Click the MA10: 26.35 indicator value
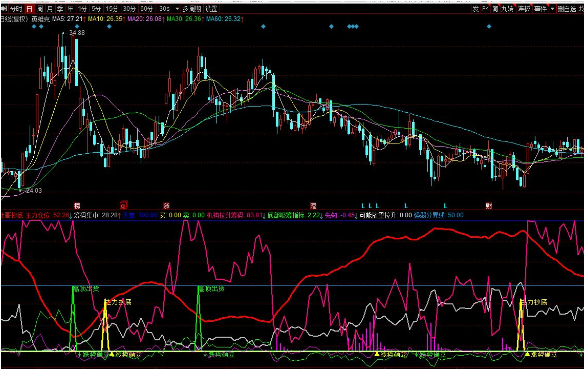Screen dimensions: 584x369 click(105, 19)
